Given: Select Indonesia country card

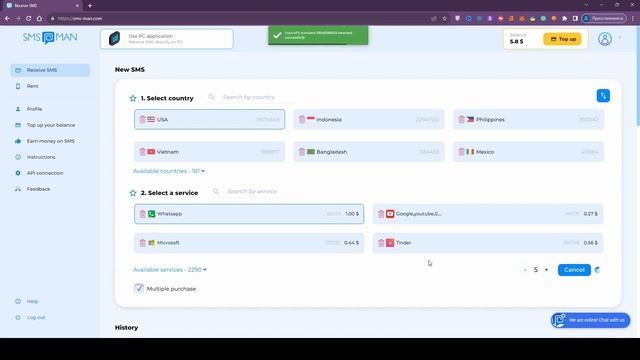Looking at the screenshot, I should (369, 119).
